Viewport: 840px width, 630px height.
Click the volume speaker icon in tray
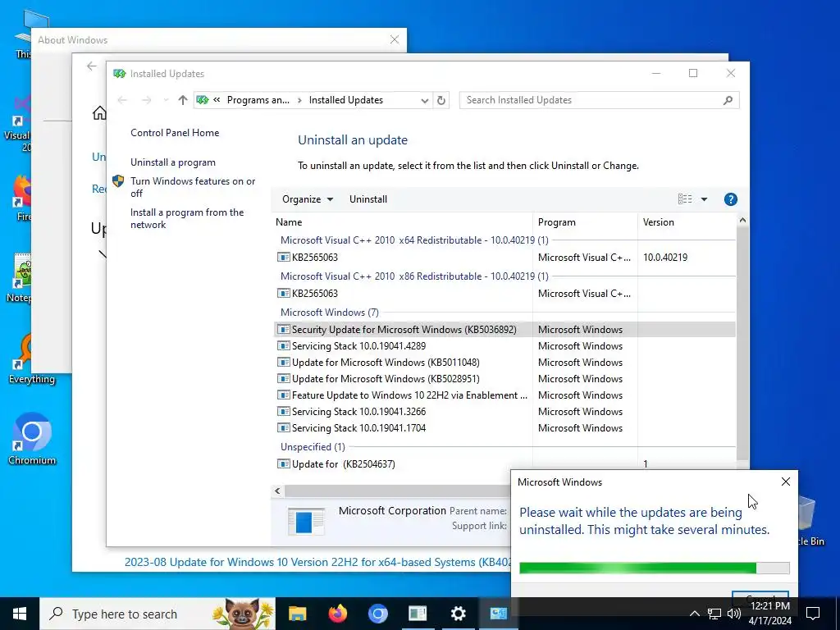[734, 614]
